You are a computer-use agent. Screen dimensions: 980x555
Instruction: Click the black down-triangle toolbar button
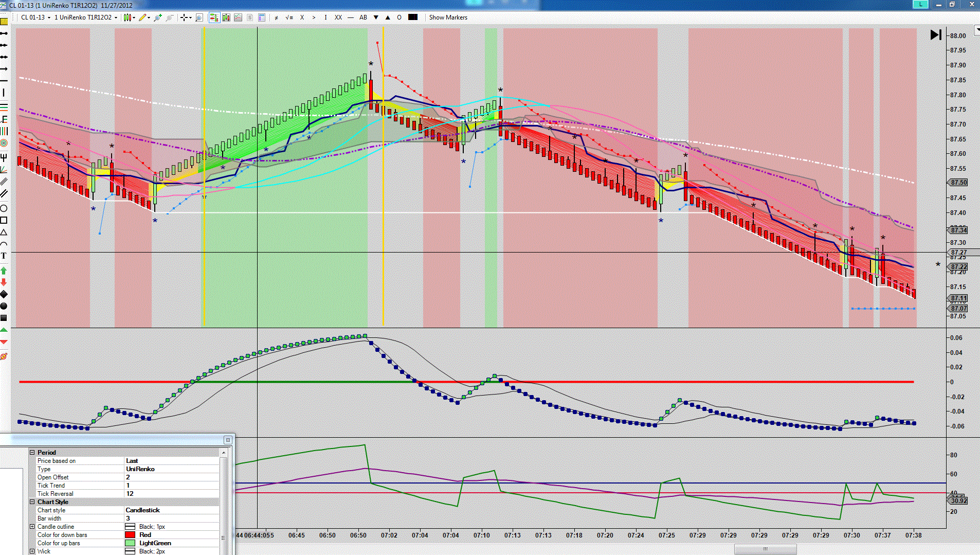[x=376, y=17]
